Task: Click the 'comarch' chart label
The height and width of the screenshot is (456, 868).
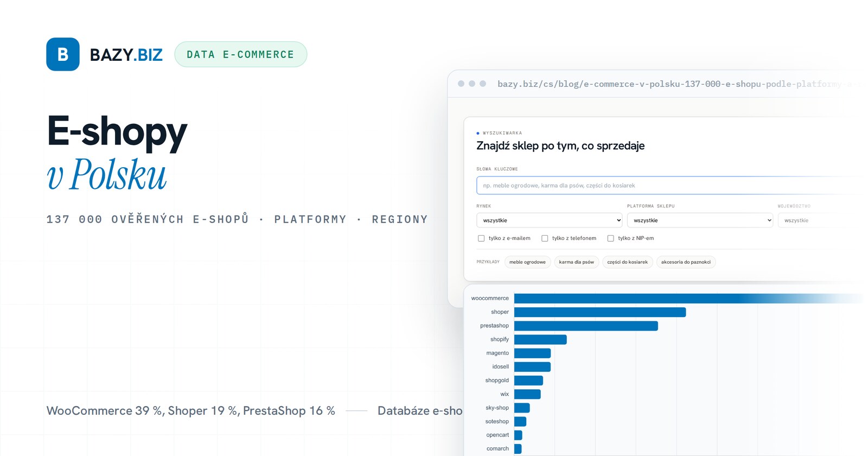Action: 497,448
